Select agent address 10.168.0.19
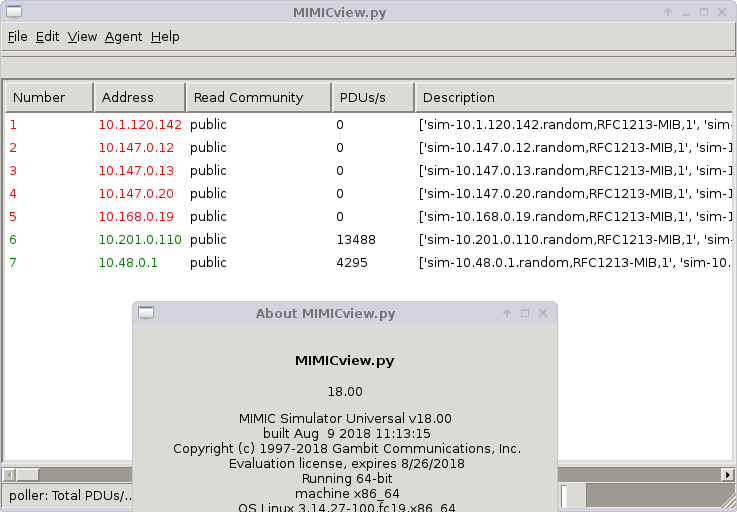Screen dimensions: 737x512 coord(136,217)
